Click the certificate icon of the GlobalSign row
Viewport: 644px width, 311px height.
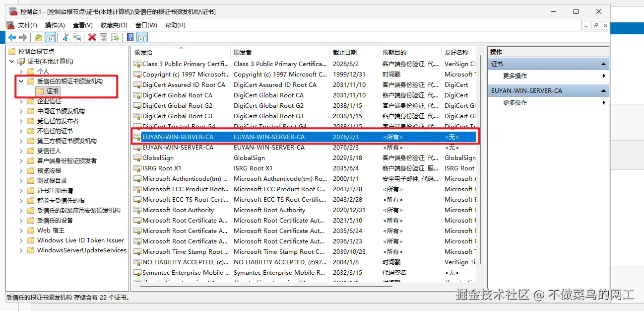click(137, 158)
